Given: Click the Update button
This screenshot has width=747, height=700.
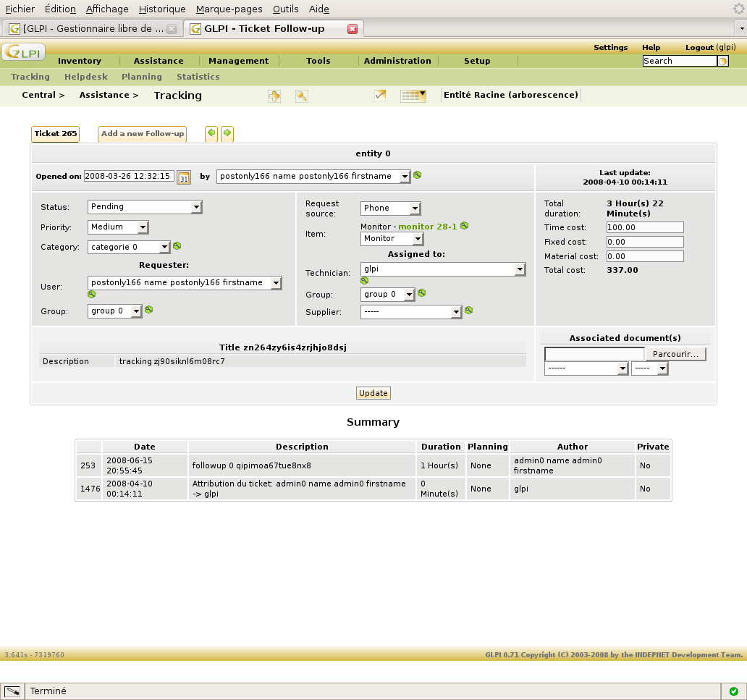Looking at the screenshot, I should pyautogui.click(x=373, y=393).
